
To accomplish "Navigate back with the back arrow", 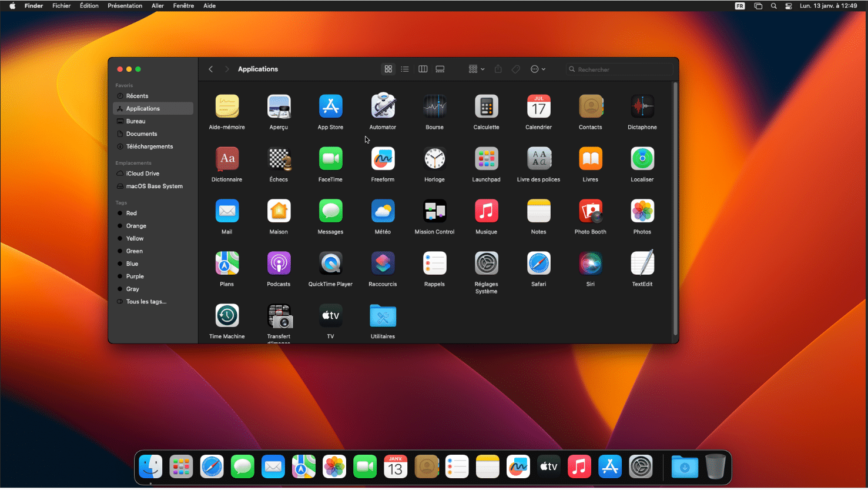I will pyautogui.click(x=210, y=69).
